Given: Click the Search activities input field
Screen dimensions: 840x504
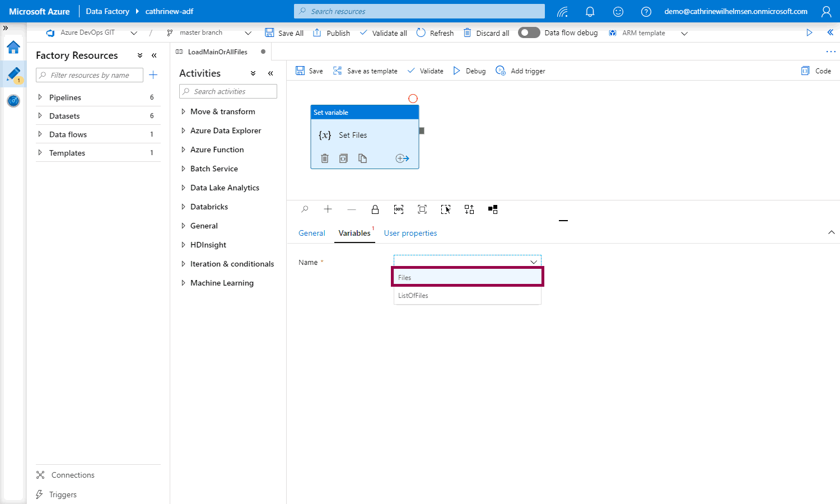Looking at the screenshot, I should click(228, 91).
